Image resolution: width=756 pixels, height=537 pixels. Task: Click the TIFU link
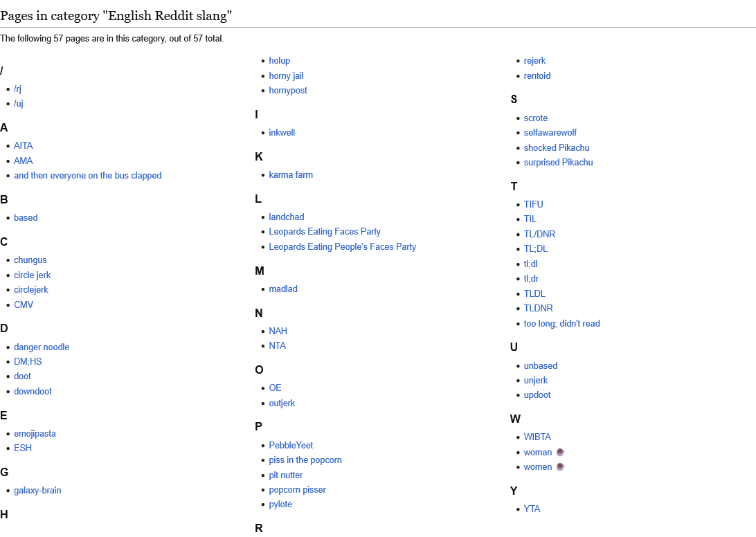tap(533, 204)
